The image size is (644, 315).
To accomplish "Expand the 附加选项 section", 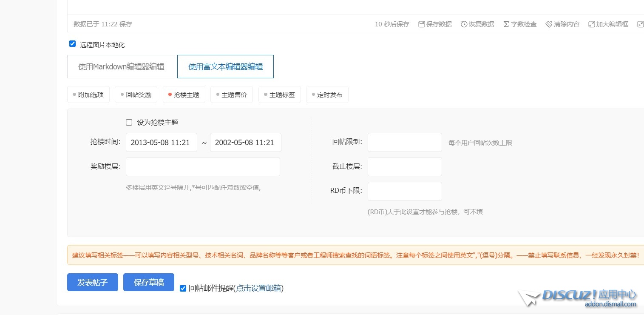I will click(88, 95).
